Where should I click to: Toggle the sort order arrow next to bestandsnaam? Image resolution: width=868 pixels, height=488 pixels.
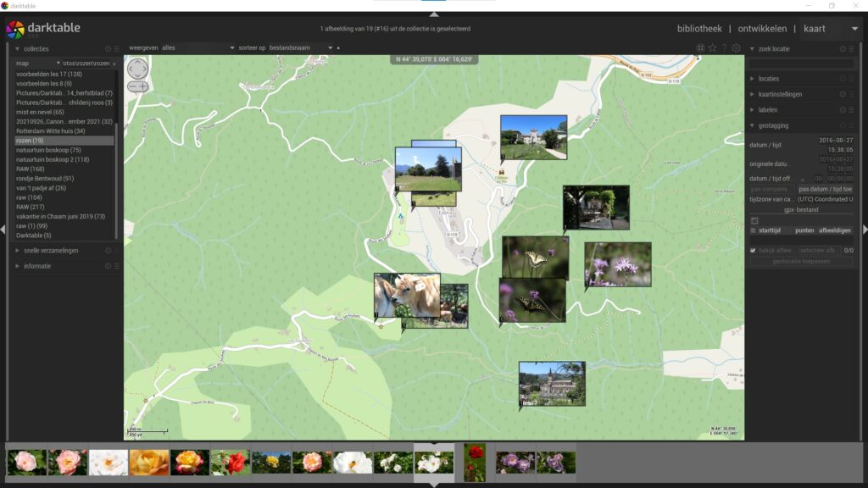click(x=339, y=48)
